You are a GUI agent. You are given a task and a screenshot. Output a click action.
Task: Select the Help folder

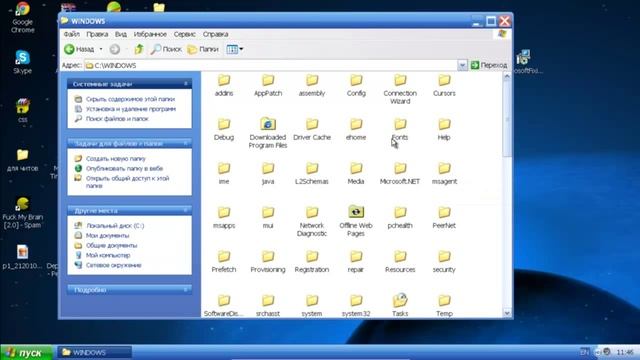tap(444, 129)
